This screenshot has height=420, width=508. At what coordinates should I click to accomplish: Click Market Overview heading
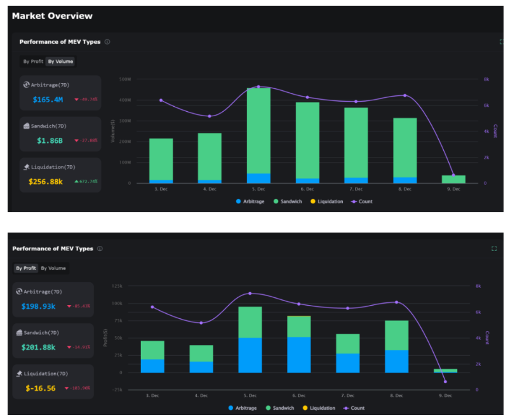coord(52,16)
